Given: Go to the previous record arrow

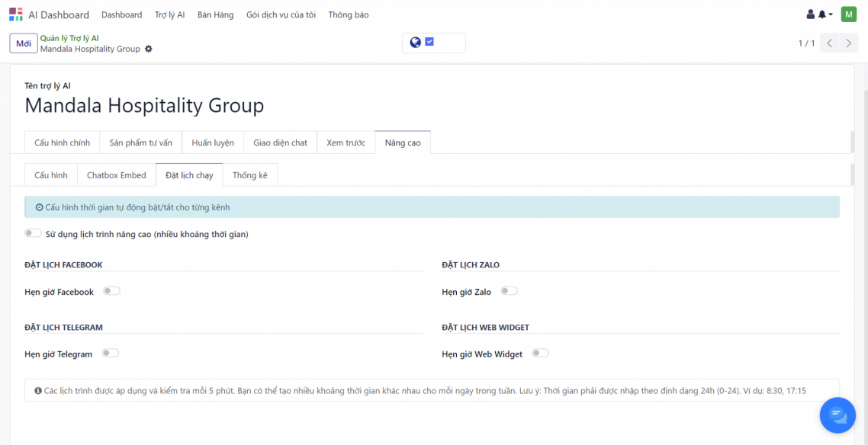Looking at the screenshot, I should 830,43.
